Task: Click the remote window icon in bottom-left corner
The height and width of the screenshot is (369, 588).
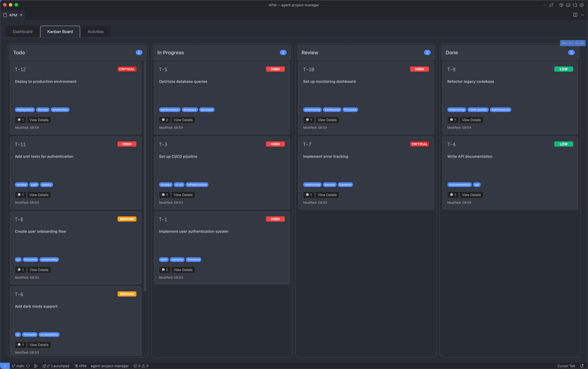Action: click(5, 366)
